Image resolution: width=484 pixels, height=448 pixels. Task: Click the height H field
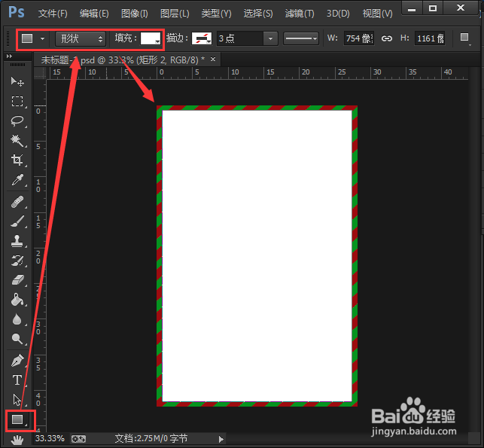430,38
